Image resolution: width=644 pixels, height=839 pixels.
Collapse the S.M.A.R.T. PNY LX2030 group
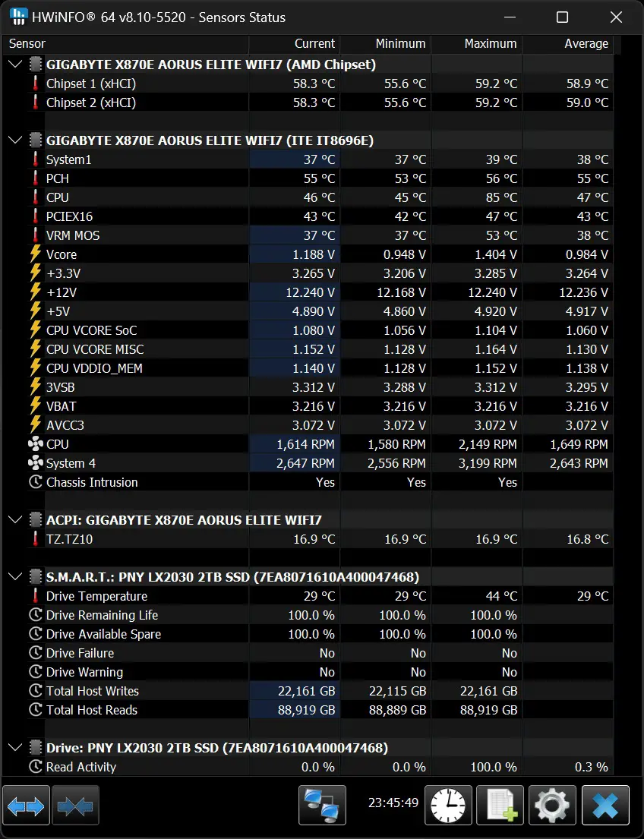point(15,577)
